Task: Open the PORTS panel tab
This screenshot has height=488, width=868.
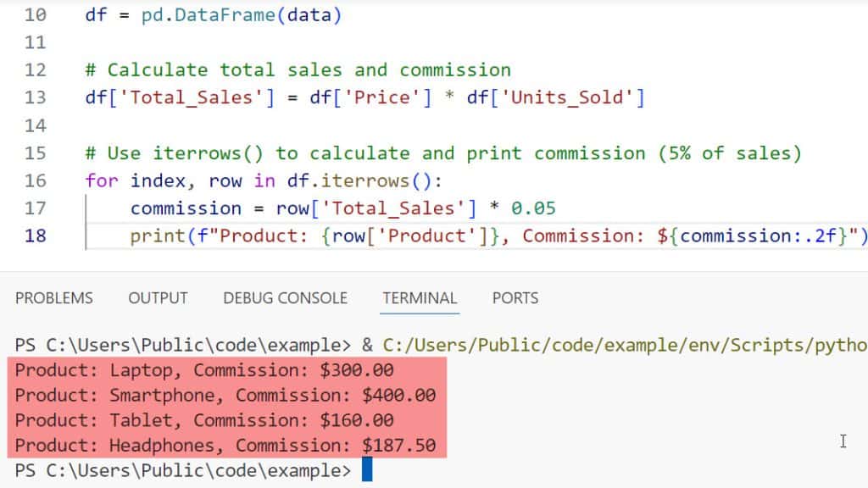Action: 515,298
